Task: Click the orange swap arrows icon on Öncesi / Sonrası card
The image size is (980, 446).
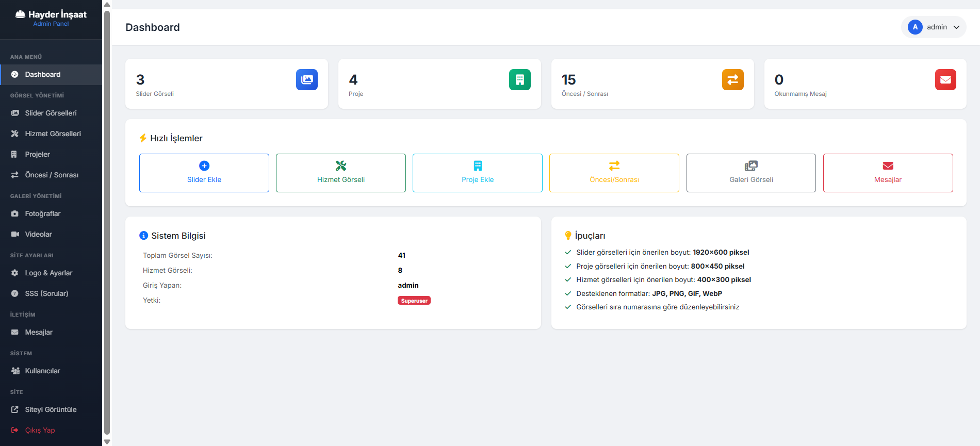Action: pyautogui.click(x=732, y=79)
